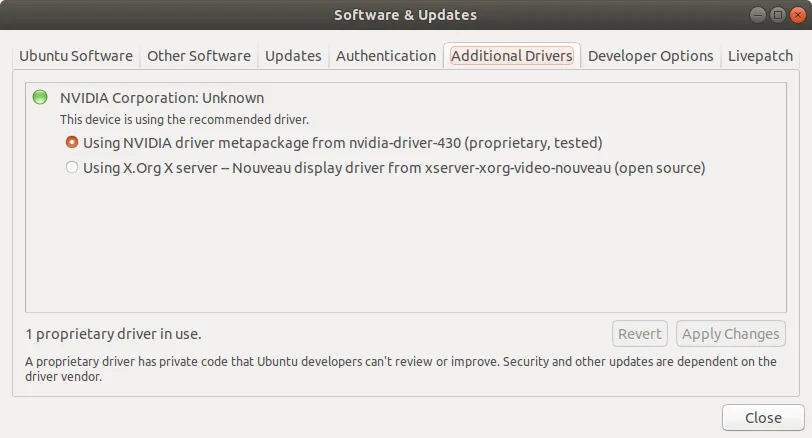The width and height of the screenshot is (812, 438).
Task: Minimize the Software & Updates window
Action: [x=760, y=15]
